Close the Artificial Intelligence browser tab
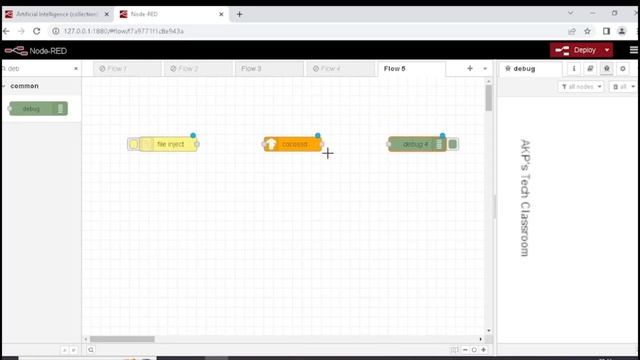Viewport: 640px width, 360px height. (107, 14)
